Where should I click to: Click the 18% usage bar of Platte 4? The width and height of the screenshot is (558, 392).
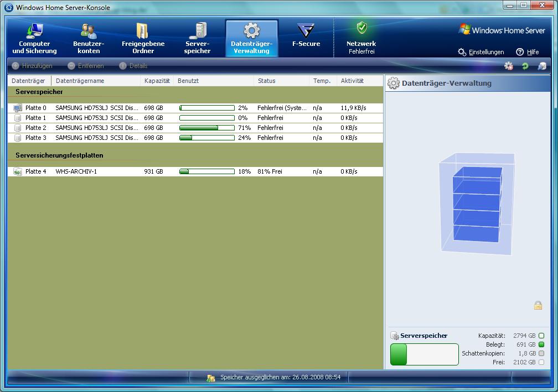[207, 171]
